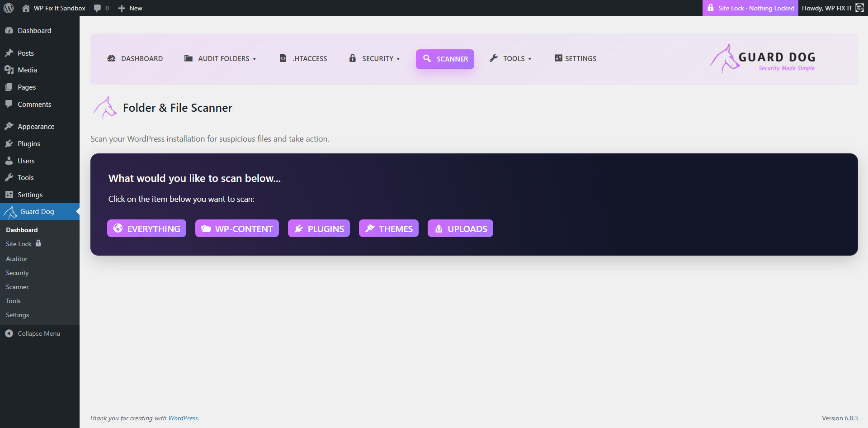The width and height of the screenshot is (868, 428).
Task: Scan the WP-CONTENT folder
Action: tap(237, 228)
